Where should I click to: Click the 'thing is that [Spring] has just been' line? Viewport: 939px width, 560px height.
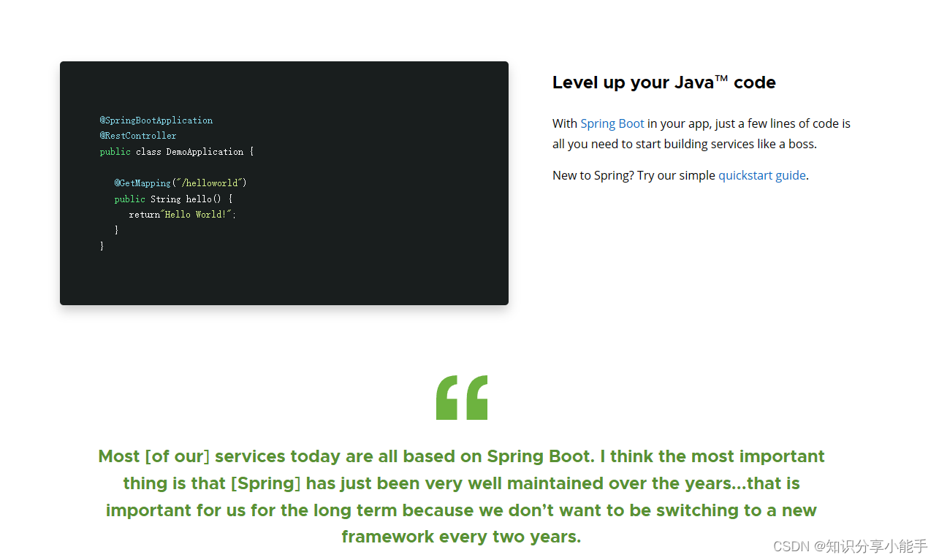pyautogui.click(x=461, y=483)
